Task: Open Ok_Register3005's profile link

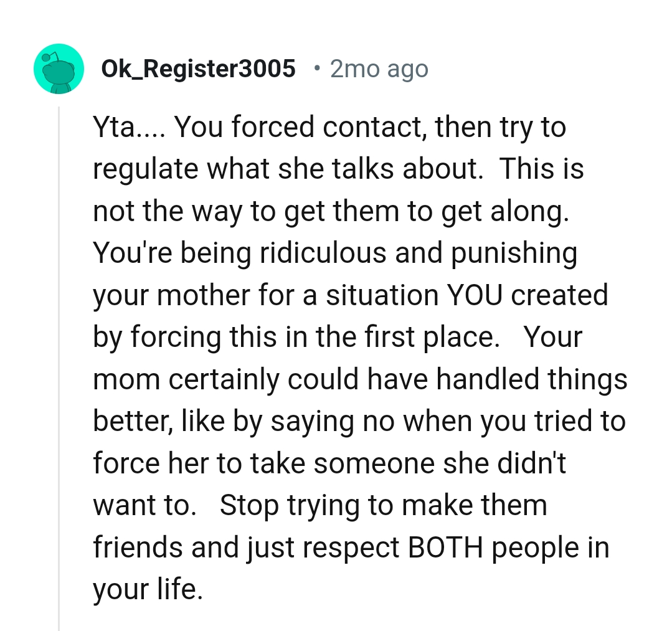Action: pos(198,69)
